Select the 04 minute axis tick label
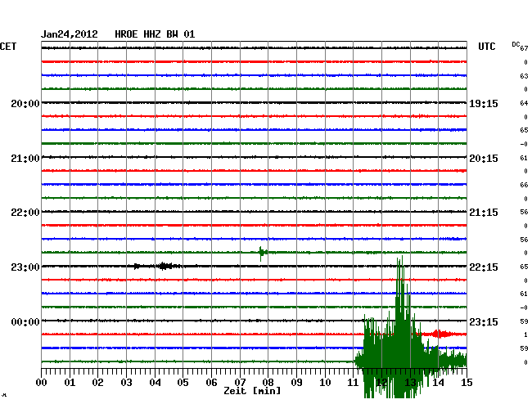Image resolution: width=532 pixels, height=404 pixels. point(155,382)
